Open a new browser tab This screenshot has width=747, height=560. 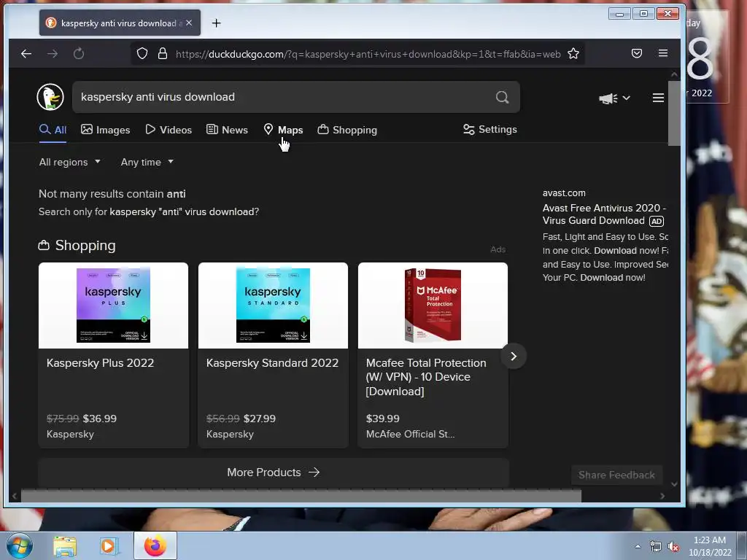pos(216,23)
